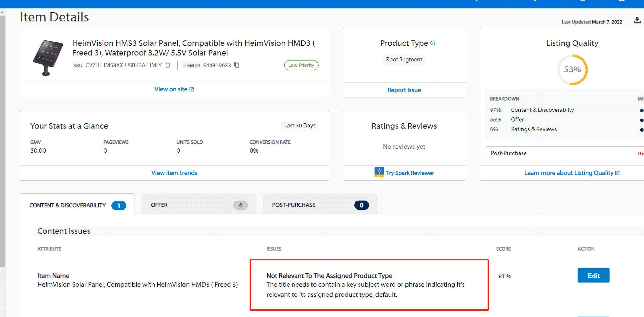The width and height of the screenshot is (644, 317).
Task: Switch to the Offer tab
Action: click(x=199, y=205)
